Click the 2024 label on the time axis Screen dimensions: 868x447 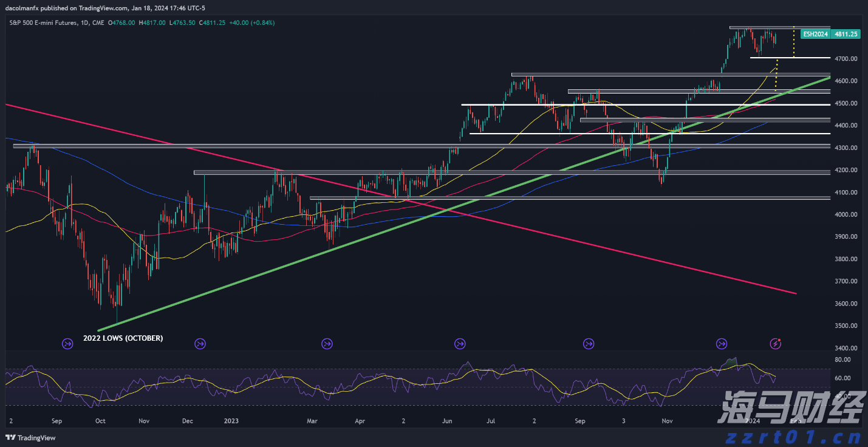click(x=752, y=420)
